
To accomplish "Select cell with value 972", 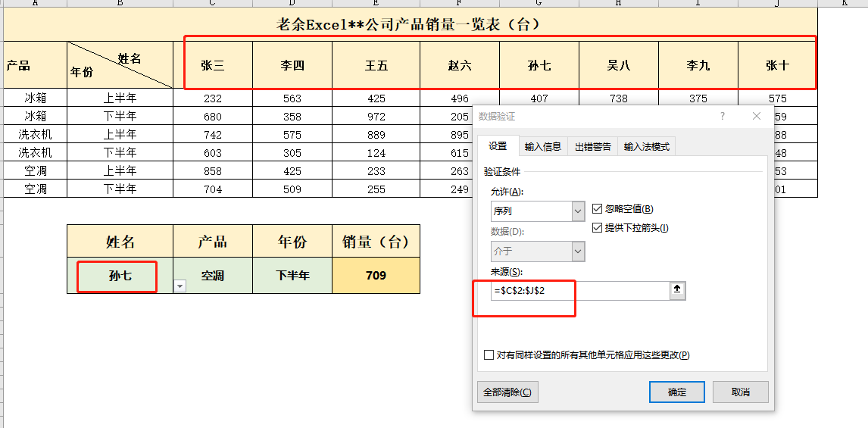I will (x=376, y=116).
